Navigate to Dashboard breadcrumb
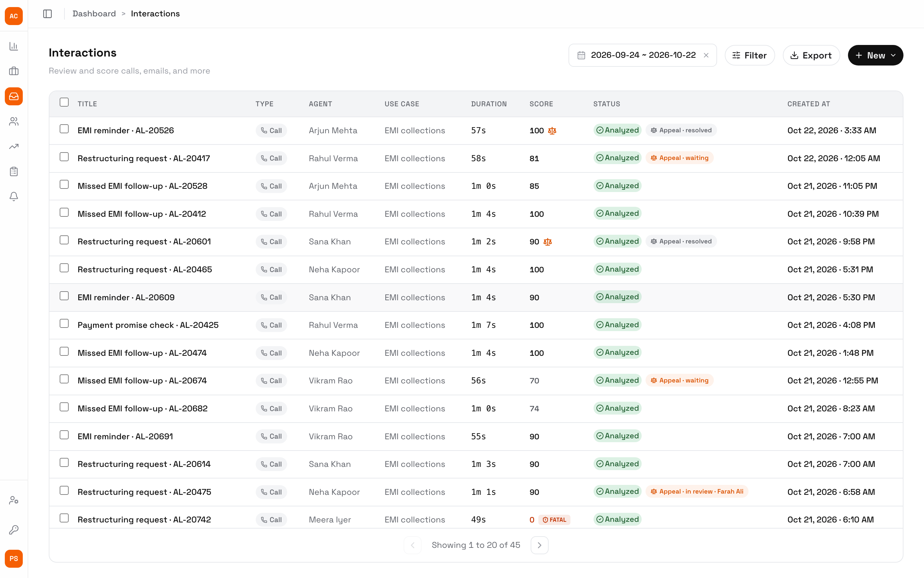Screen dimensions: 924x578 click(x=94, y=14)
